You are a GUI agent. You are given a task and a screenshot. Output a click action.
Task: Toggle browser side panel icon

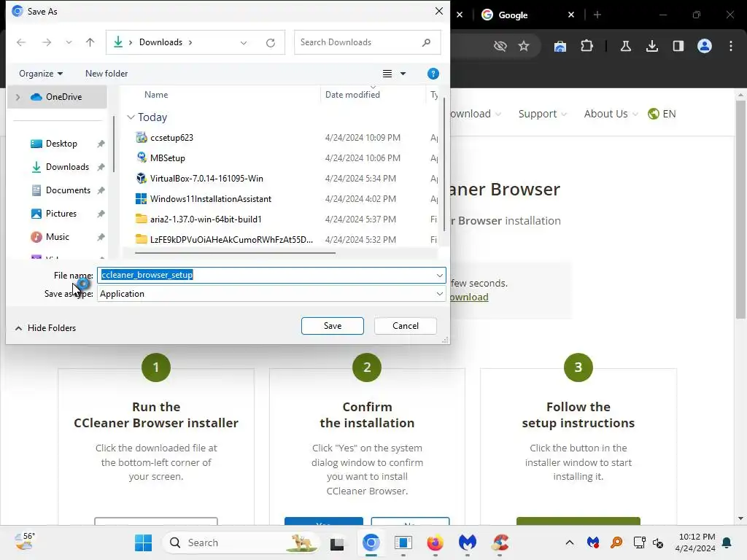tap(678, 46)
